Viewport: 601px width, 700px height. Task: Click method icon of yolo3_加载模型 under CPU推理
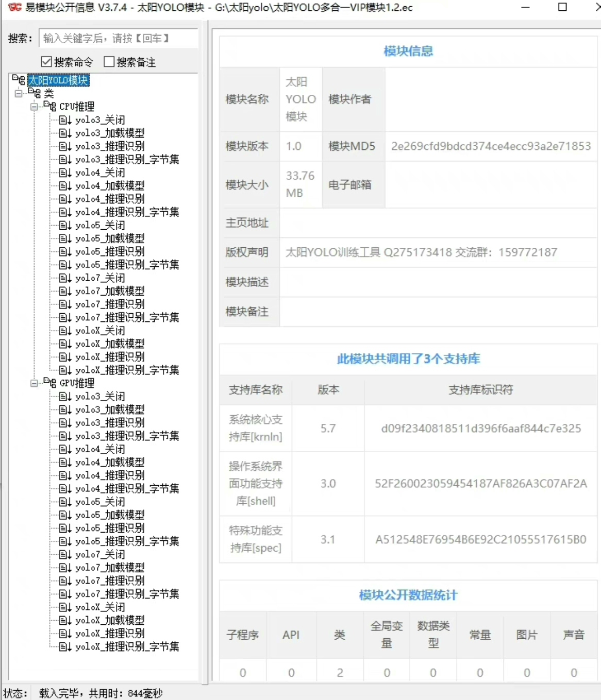pyautogui.click(x=65, y=133)
